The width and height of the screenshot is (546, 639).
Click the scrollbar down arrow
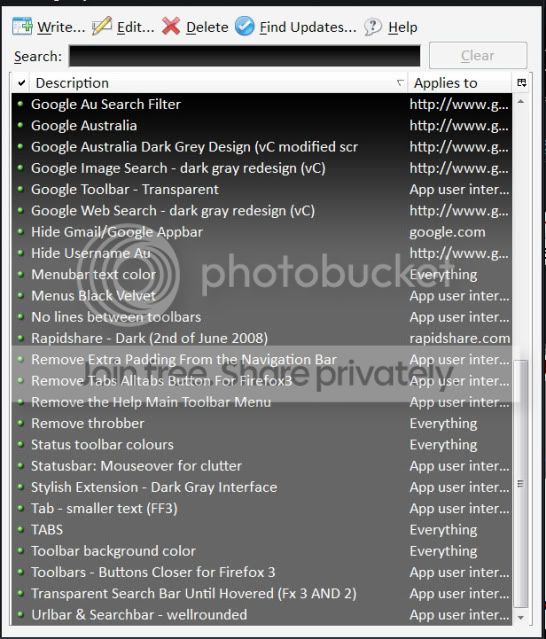[x=521, y=618]
